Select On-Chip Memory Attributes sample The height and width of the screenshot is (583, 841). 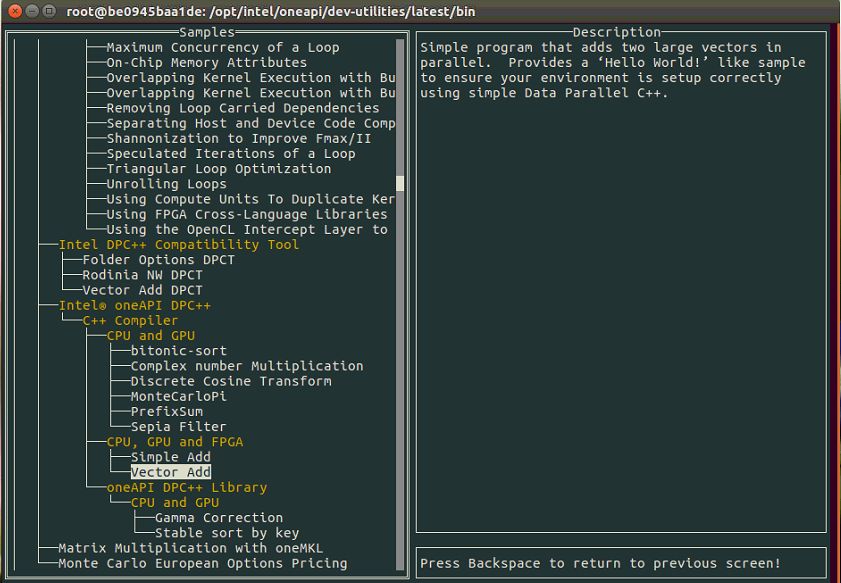point(206,63)
